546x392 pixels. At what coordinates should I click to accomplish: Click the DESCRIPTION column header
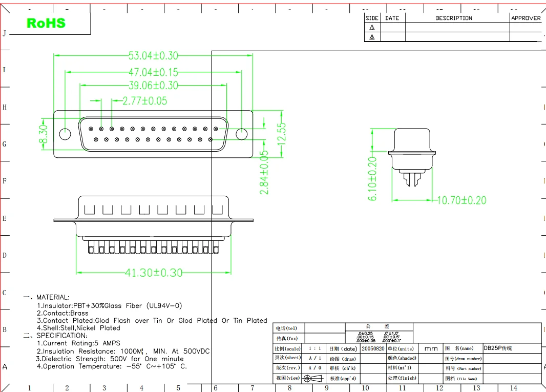[x=454, y=18]
